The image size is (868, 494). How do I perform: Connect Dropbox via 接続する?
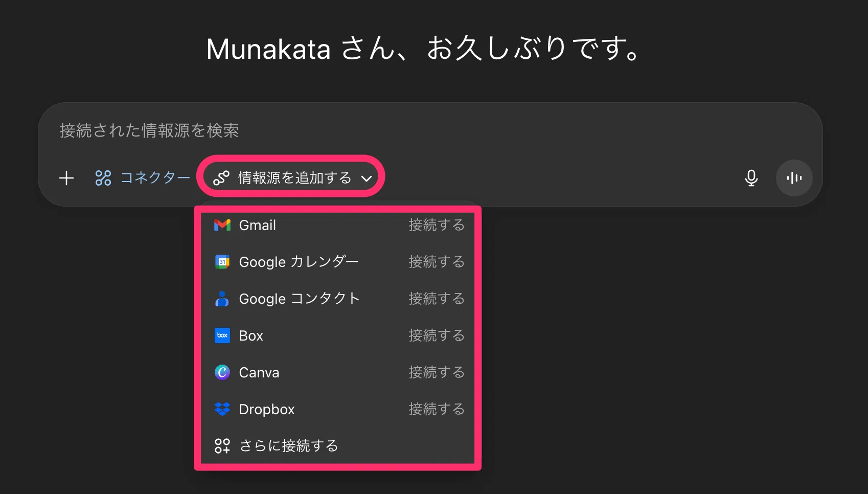click(x=437, y=409)
